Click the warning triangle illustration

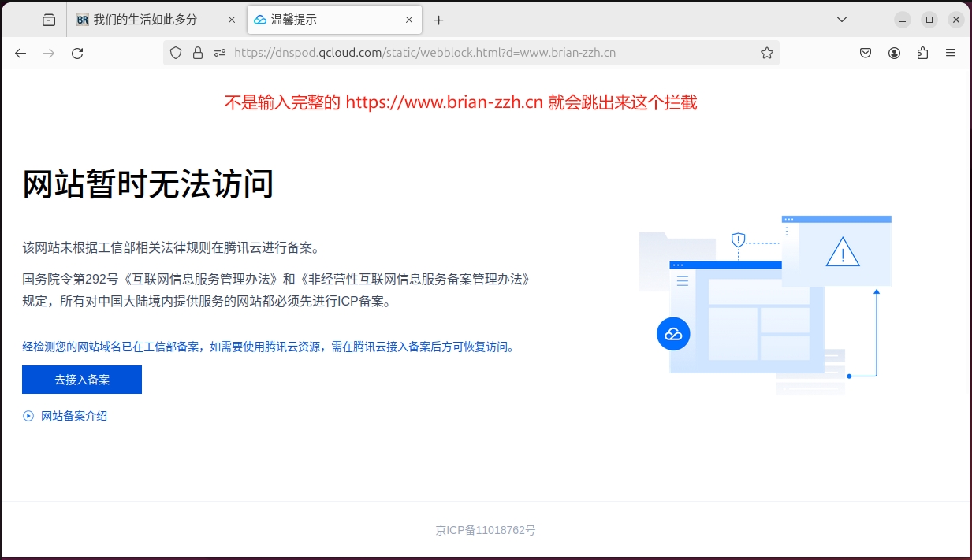[843, 251]
